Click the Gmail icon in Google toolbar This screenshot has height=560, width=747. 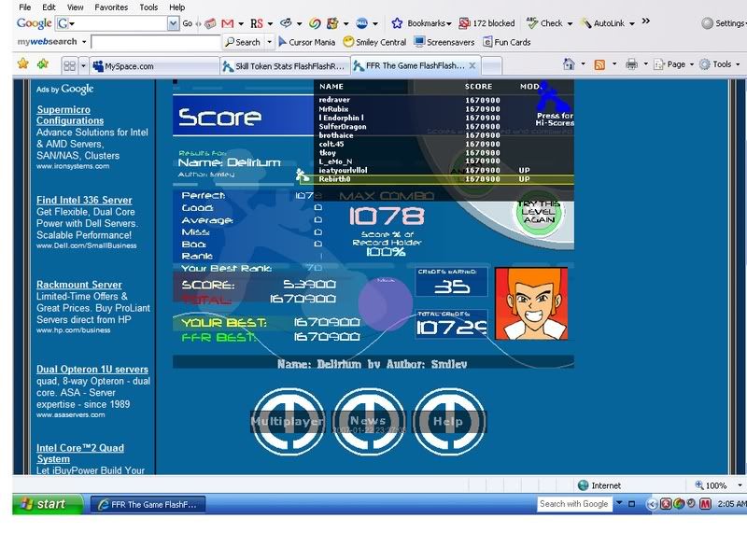(227, 23)
